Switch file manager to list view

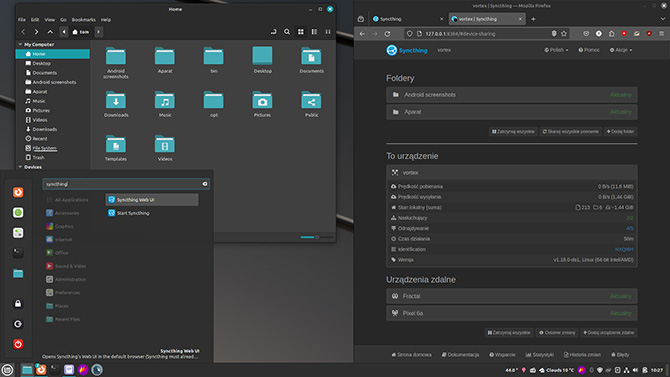click(x=314, y=32)
